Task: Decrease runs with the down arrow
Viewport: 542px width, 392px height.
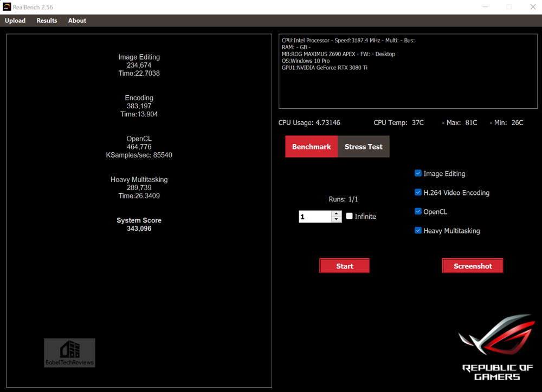Action: [337, 220]
